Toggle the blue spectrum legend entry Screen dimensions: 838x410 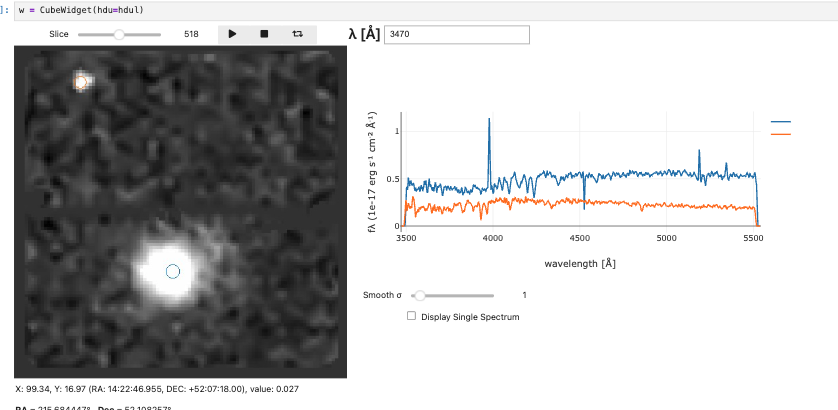point(781,122)
